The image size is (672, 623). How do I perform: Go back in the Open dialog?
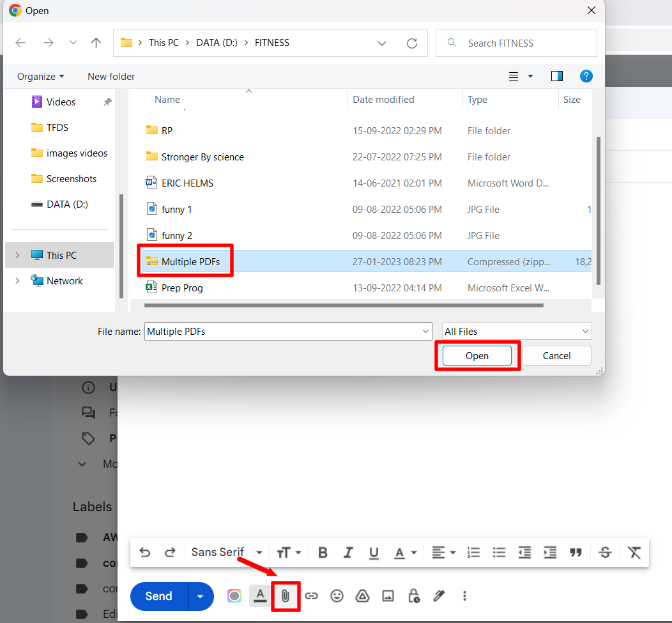[20, 42]
